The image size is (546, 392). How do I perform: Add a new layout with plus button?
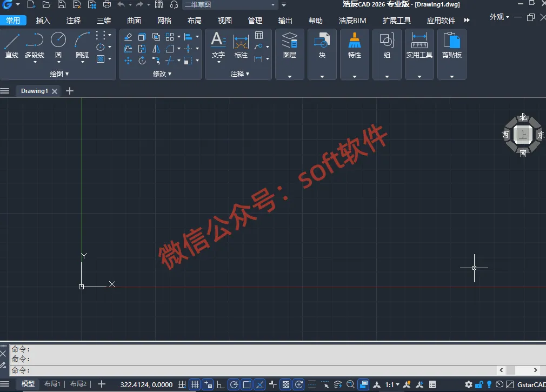tap(101, 384)
